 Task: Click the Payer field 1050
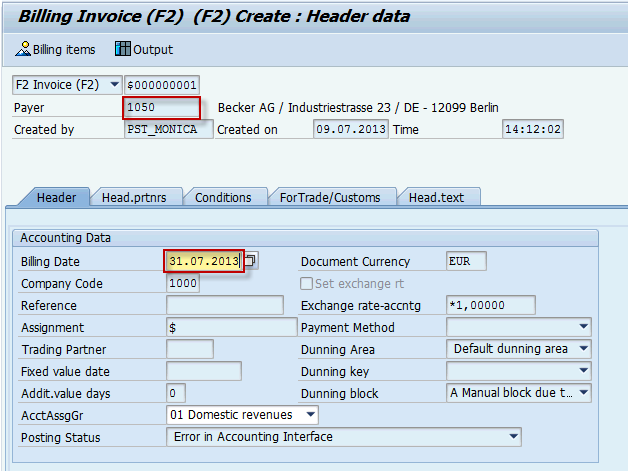[x=162, y=107]
